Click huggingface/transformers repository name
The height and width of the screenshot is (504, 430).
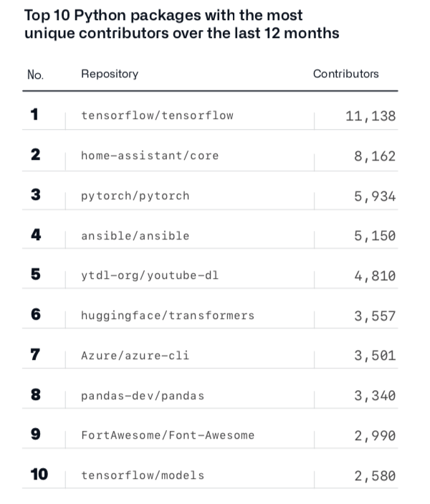pyautogui.click(x=168, y=315)
